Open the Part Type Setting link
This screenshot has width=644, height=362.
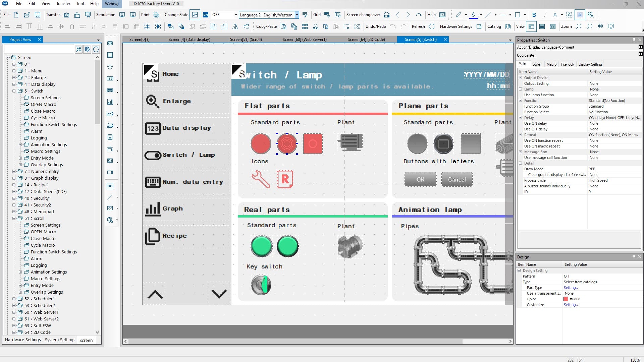pos(570,288)
